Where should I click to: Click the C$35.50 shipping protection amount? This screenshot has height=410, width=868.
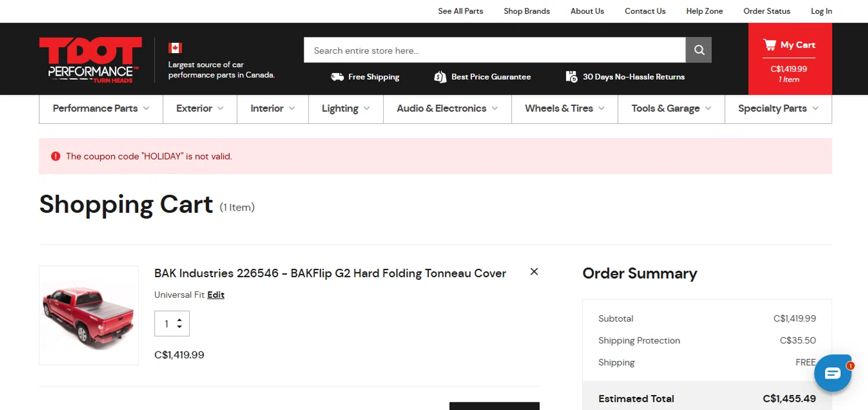[798, 341]
